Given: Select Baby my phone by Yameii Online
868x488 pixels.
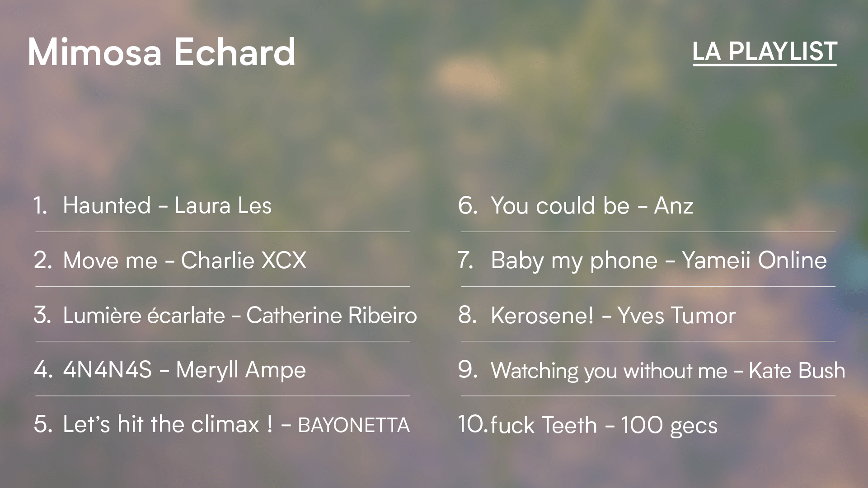Looking at the screenshot, I should [658, 260].
